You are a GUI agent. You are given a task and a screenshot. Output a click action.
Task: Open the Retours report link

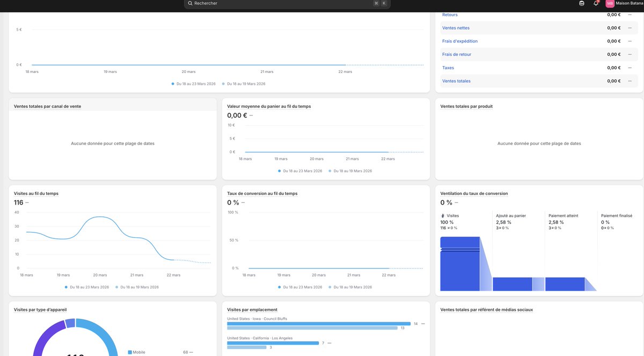pyautogui.click(x=450, y=14)
